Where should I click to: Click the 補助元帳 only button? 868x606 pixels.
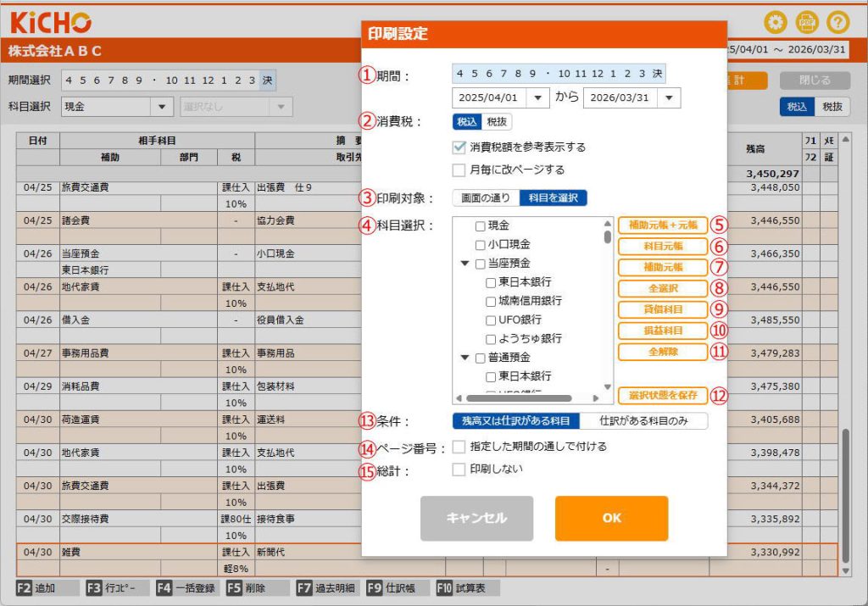(663, 267)
